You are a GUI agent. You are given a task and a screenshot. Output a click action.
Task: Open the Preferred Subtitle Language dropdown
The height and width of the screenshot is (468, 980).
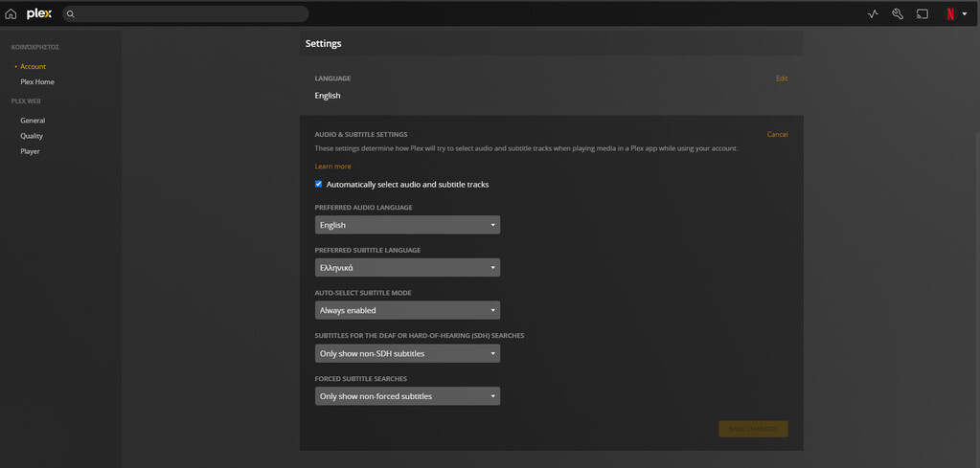[x=407, y=268]
